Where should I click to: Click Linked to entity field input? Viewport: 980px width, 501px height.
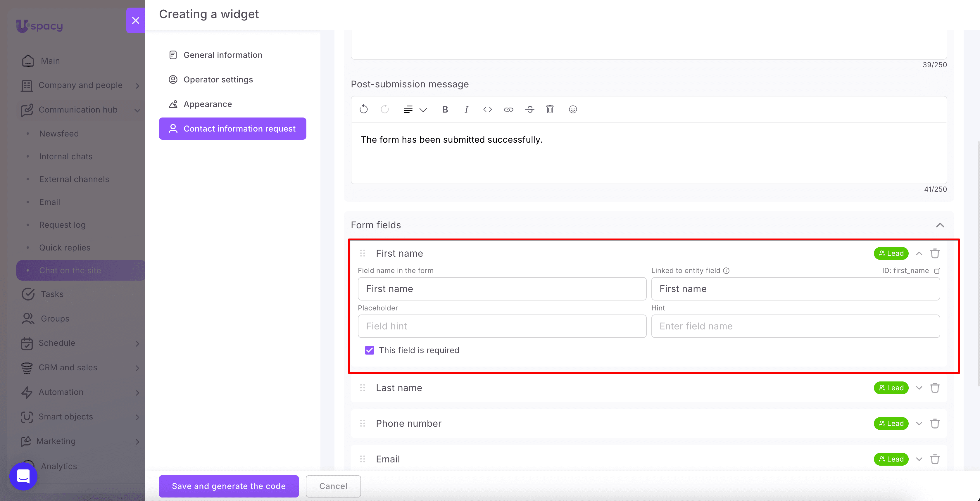pyautogui.click(x=796, y=289)
